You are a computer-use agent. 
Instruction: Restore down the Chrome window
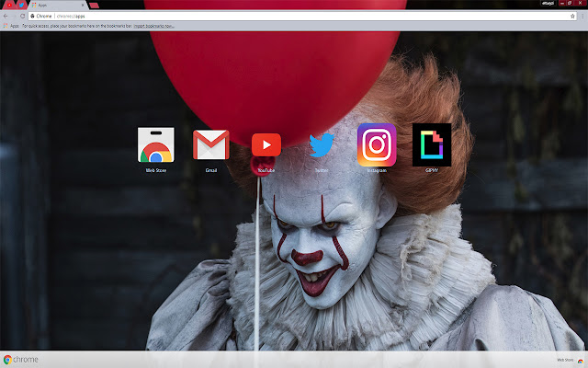coord(570,3)
